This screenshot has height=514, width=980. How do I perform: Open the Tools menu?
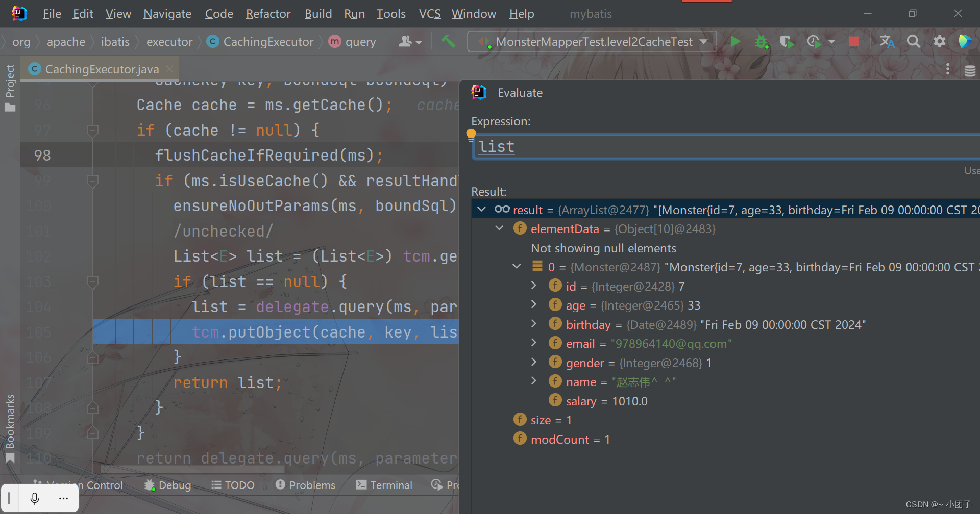391,14
